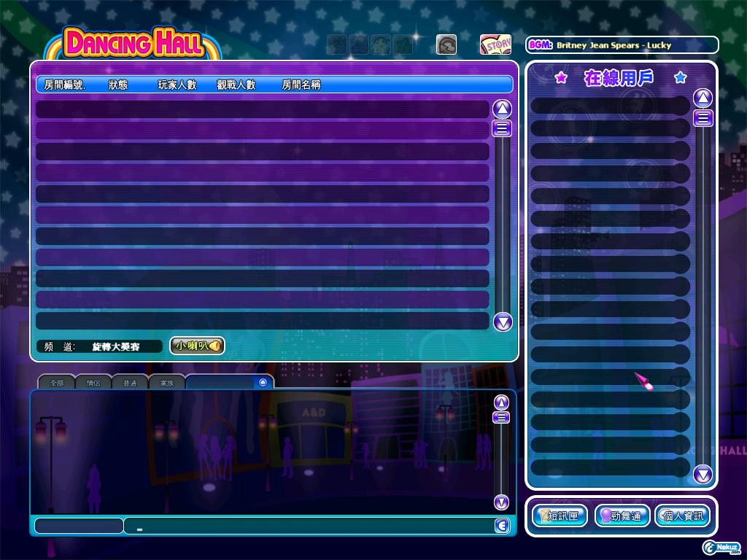Switch to the 普通 chat tab
This screenshot has height=560, width=747.
[130, 382]
